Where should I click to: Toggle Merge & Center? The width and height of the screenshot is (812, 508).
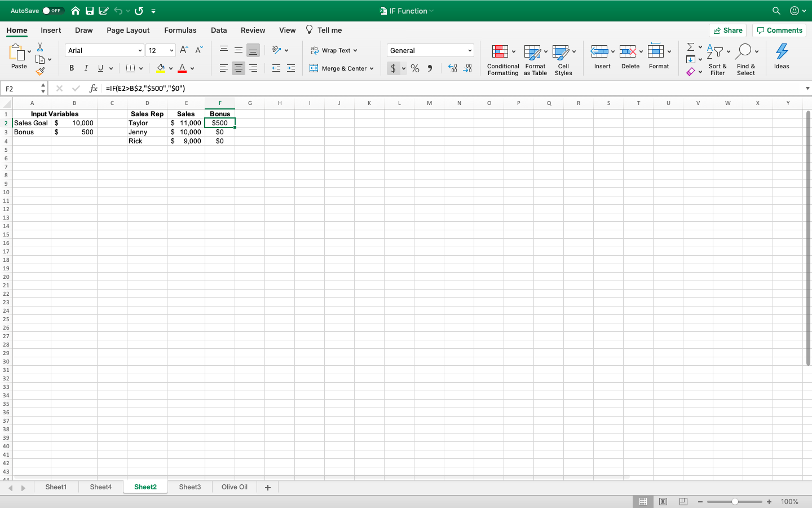tap(341, 68)
